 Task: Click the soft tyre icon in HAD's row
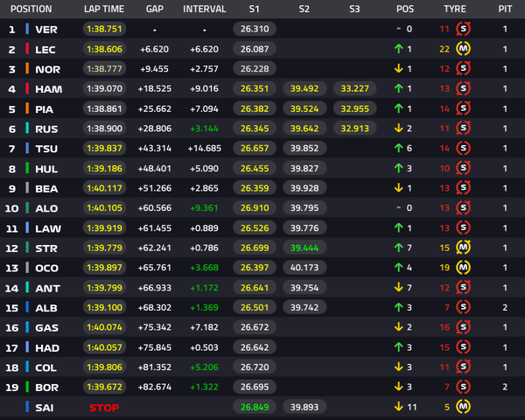[x=463, y=347]
